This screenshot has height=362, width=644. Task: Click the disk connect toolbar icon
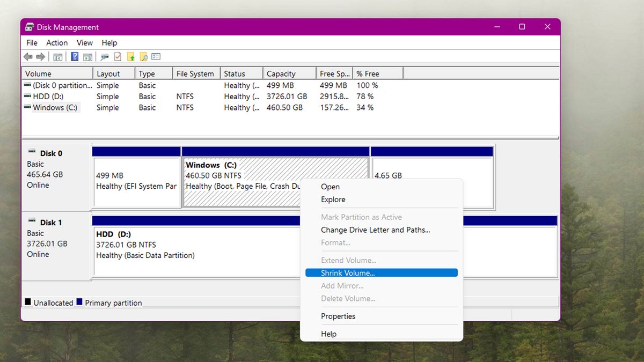coord(105,57)
